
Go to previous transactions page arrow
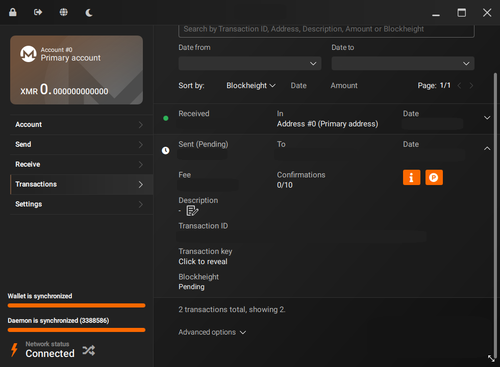click(x=459, y=86)
